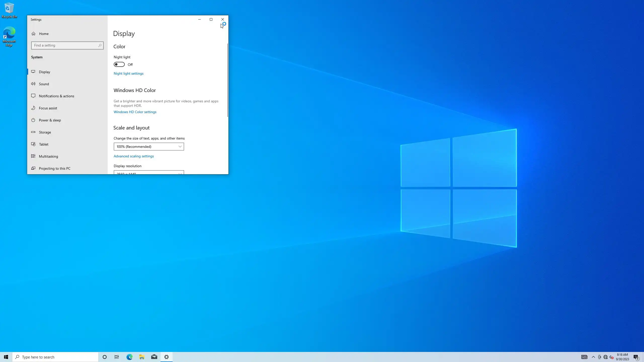
Task: Select Notifications & actions in sidebar
Action: click(56, 96)
